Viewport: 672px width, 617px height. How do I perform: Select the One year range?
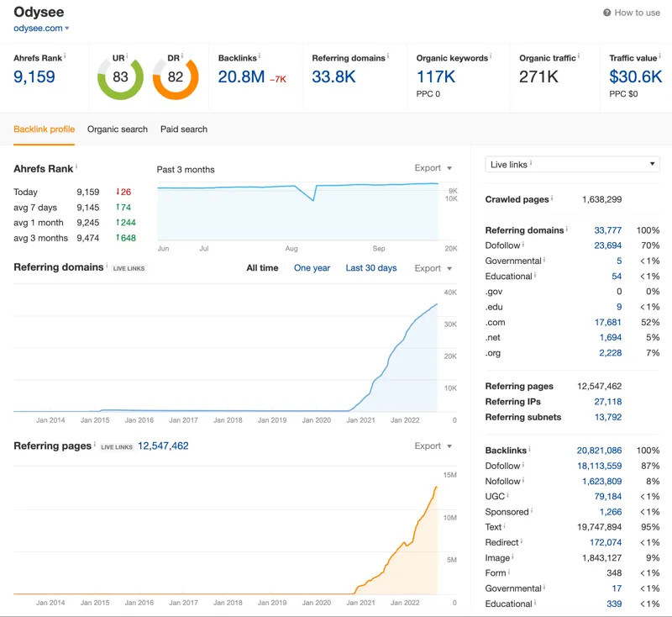click(x=312, y=268)
